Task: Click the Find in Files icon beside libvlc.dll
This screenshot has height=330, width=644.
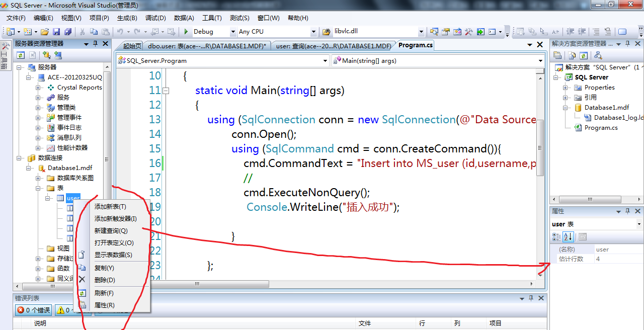Action: tap(326, 32)
